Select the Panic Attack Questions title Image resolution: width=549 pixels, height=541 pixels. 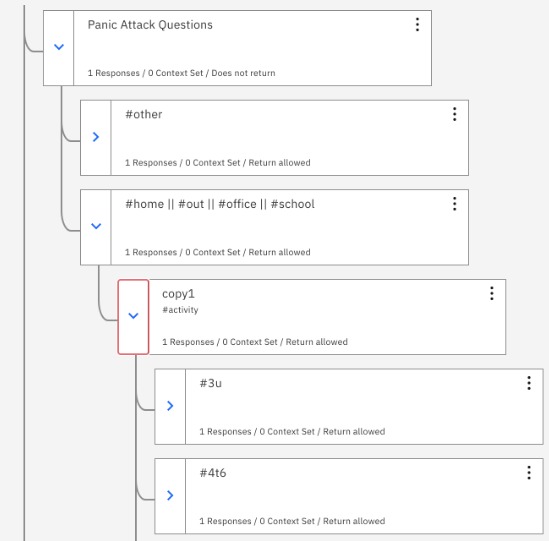tap(150, 25)
